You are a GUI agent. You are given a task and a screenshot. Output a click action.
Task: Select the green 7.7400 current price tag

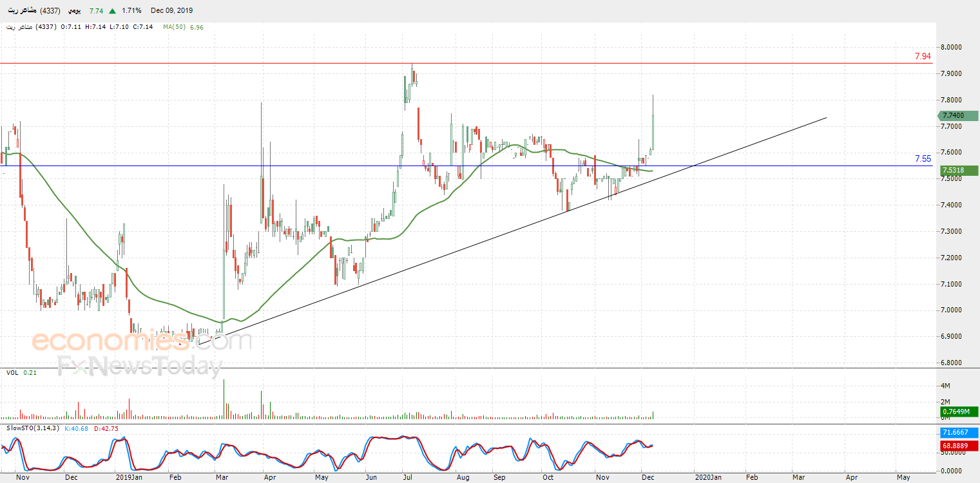(957, 116)
